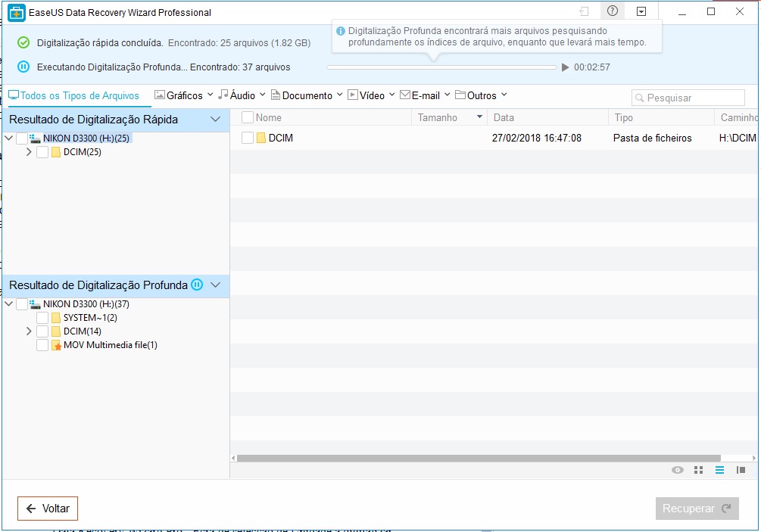Screen dimensions: 761x532
Task: Check the DCIM(14) checkbox
Action: pos(42,331)
